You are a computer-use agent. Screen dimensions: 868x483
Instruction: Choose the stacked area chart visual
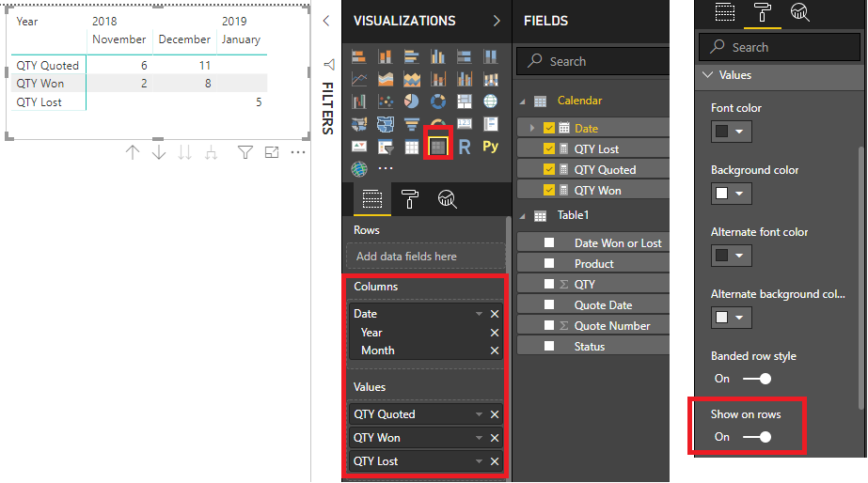(411, 79)
